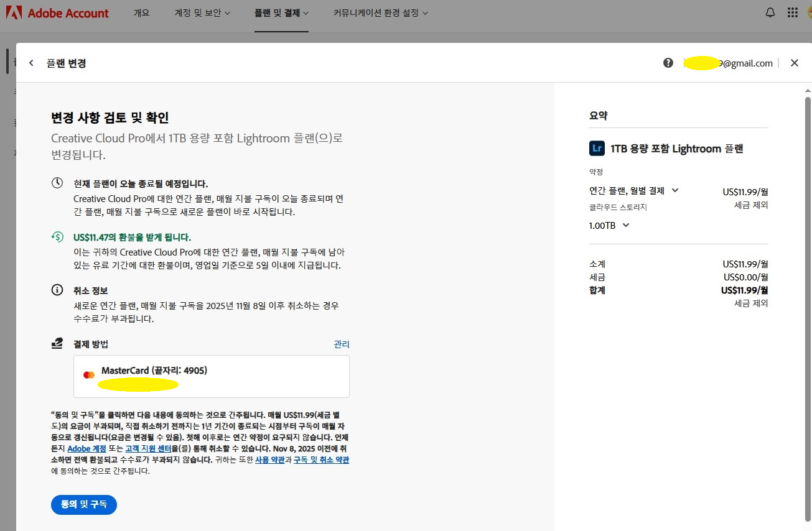Close the plan change dialog
Screen dimensions: 812x531
click(x=794, y=63)
